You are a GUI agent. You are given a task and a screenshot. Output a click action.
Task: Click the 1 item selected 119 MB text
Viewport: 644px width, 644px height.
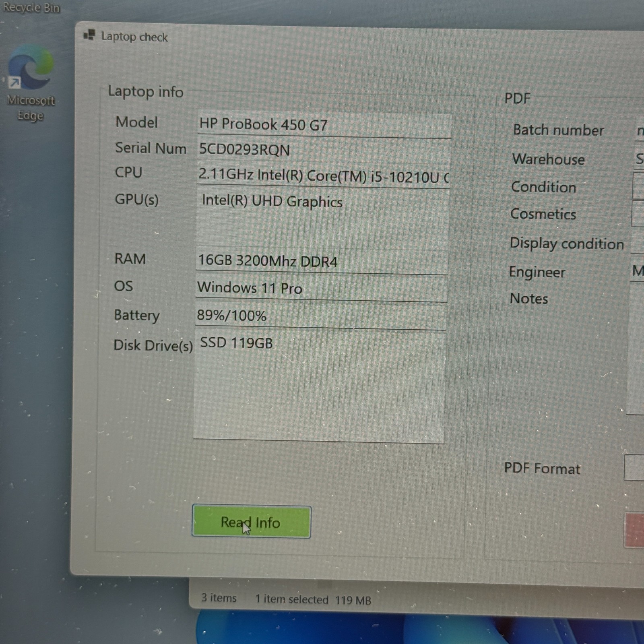point(313,600)
